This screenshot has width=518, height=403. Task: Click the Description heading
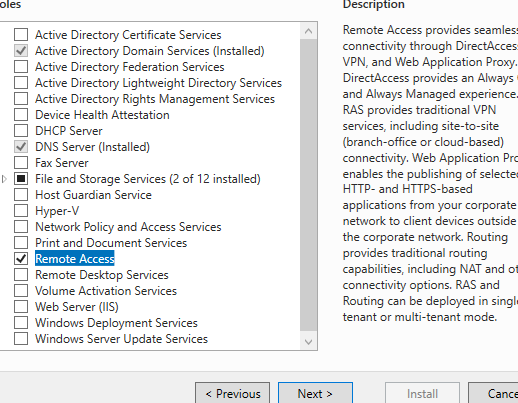point(374,4)
